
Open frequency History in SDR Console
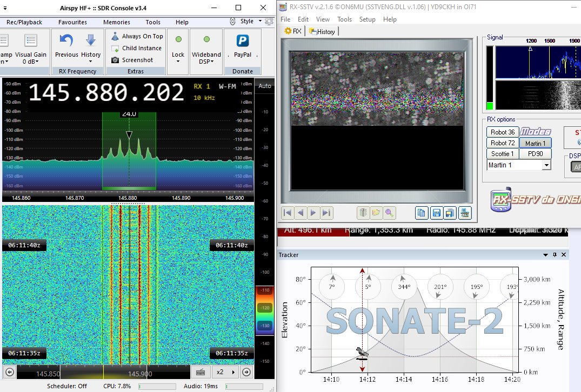click(91, 48)
